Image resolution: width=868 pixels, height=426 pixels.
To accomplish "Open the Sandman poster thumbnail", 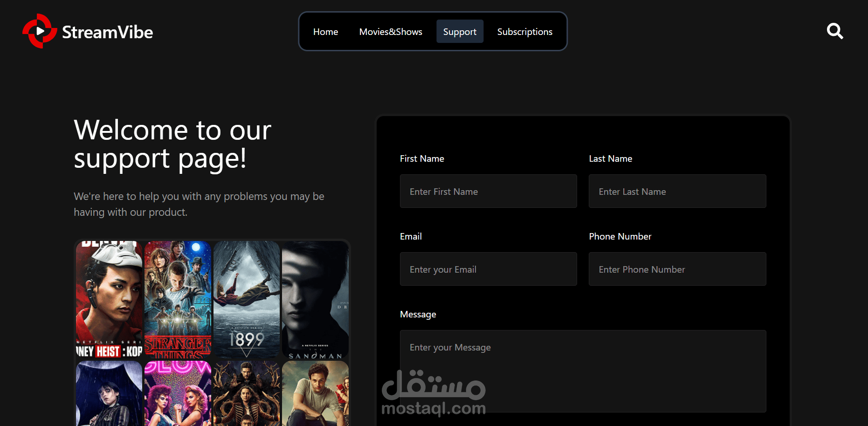I will (315, 300).
